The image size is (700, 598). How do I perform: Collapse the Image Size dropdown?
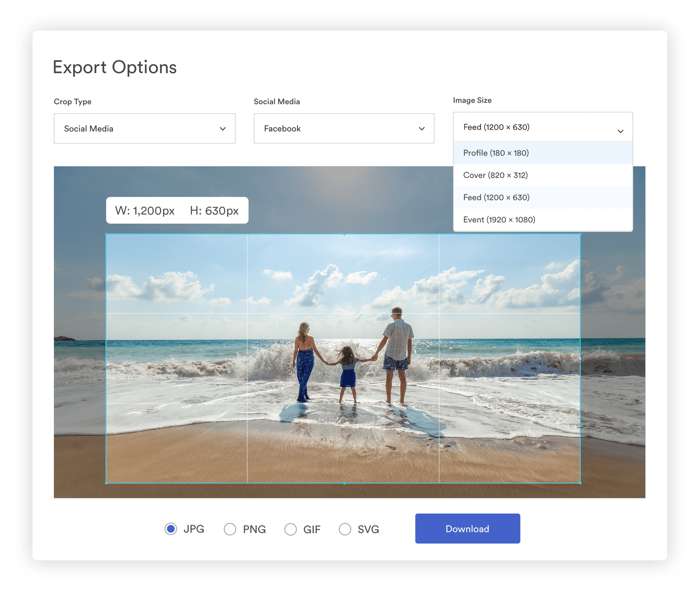(542, 127)
